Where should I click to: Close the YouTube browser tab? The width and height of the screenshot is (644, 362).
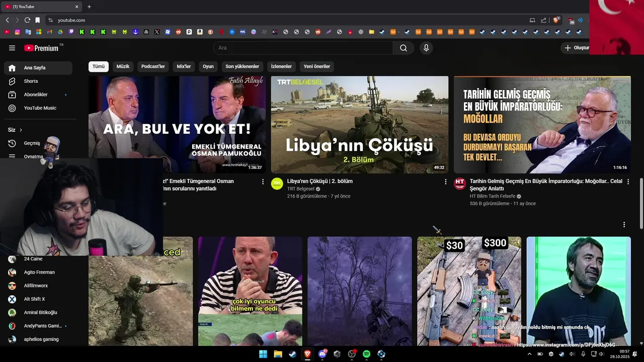(x=76, y=7)
